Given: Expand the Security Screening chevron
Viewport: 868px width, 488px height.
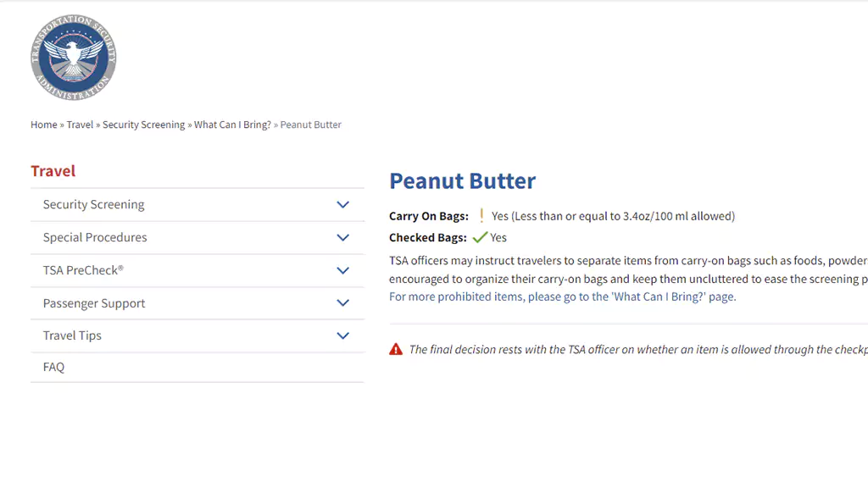Looking at the screenshot, I should click(x=343, y=205).
